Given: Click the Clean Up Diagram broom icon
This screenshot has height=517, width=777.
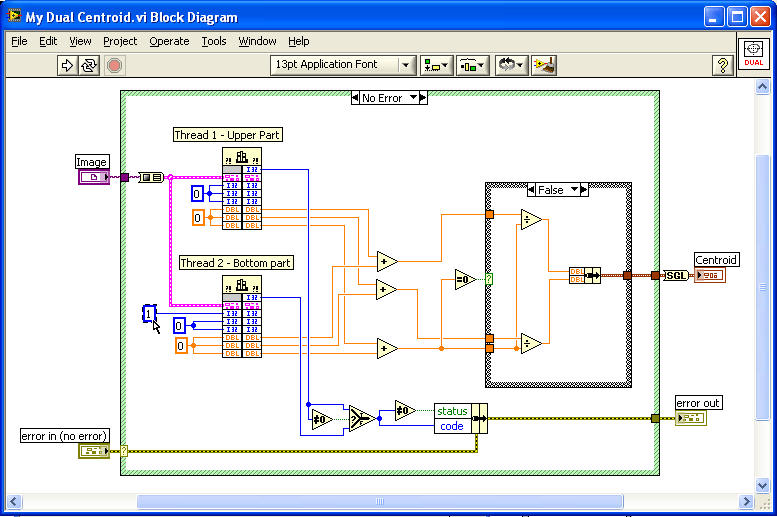Looking at the screenshot, I should point(544,65).
